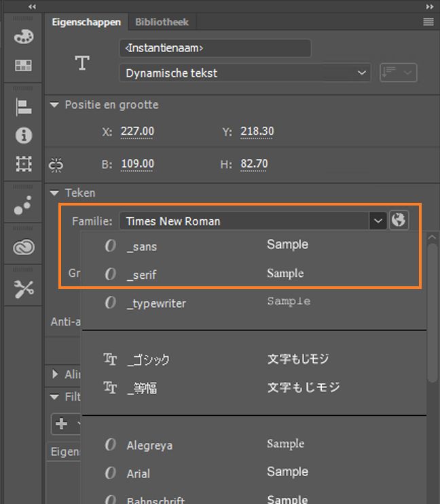This screenshot has width=440, height=504.
Task: Switch to the Bibliotheek tab
Action: click(x=162, y=22)
